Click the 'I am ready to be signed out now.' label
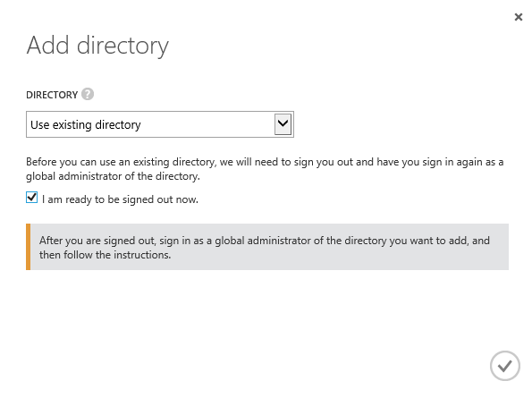The width and height of the screenshot is (532, 398). [120, 199]
